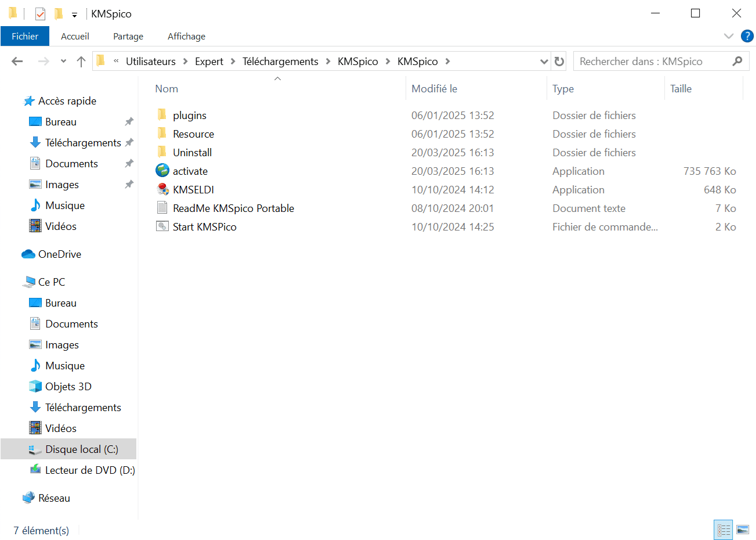
Task: Click the Properties icon in quick access toolbar
Action: [x=40, y=13]
